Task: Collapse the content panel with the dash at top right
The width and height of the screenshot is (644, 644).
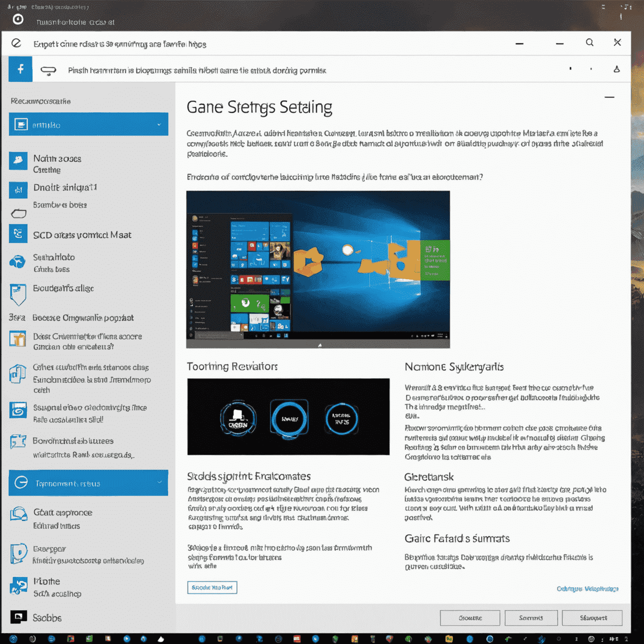Action: [x=609, y=97]
